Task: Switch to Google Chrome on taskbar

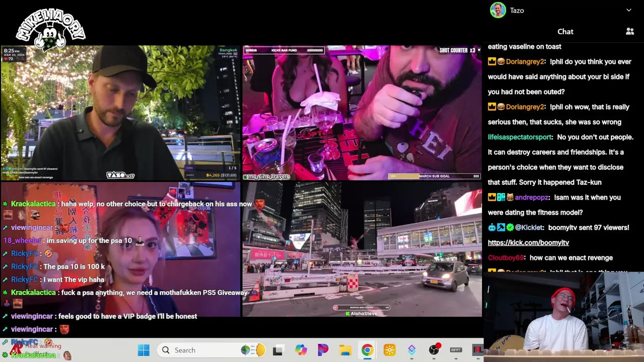Action: [367, 350]
